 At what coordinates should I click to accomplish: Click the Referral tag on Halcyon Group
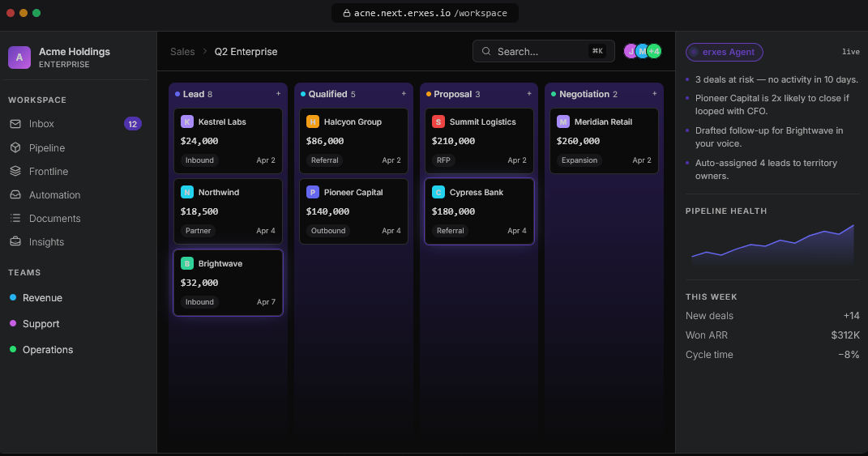[324, 160]
